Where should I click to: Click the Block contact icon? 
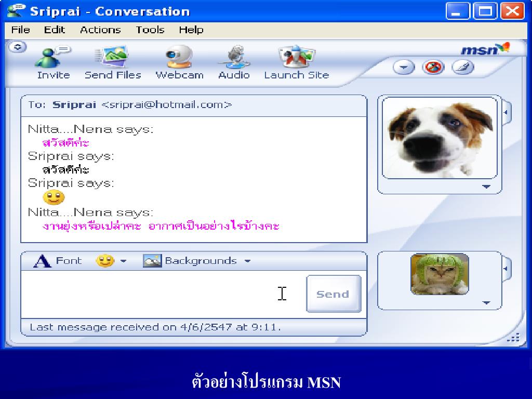(433, 67)
